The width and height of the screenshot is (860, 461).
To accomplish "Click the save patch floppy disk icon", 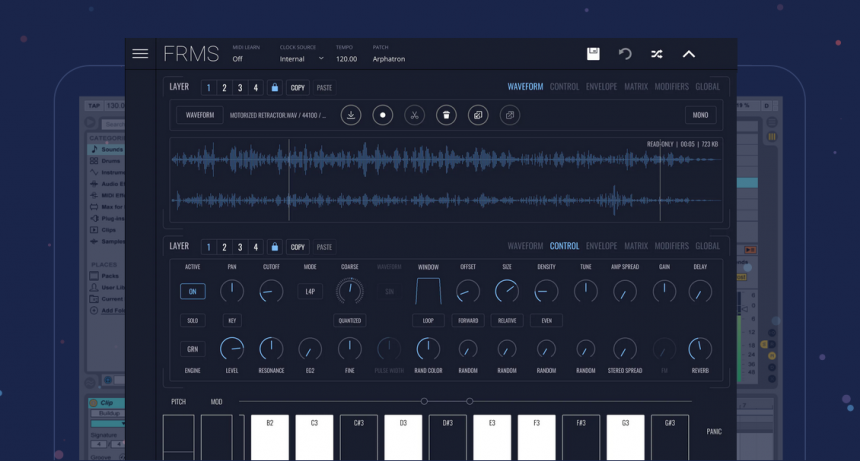I will point(593,54).
